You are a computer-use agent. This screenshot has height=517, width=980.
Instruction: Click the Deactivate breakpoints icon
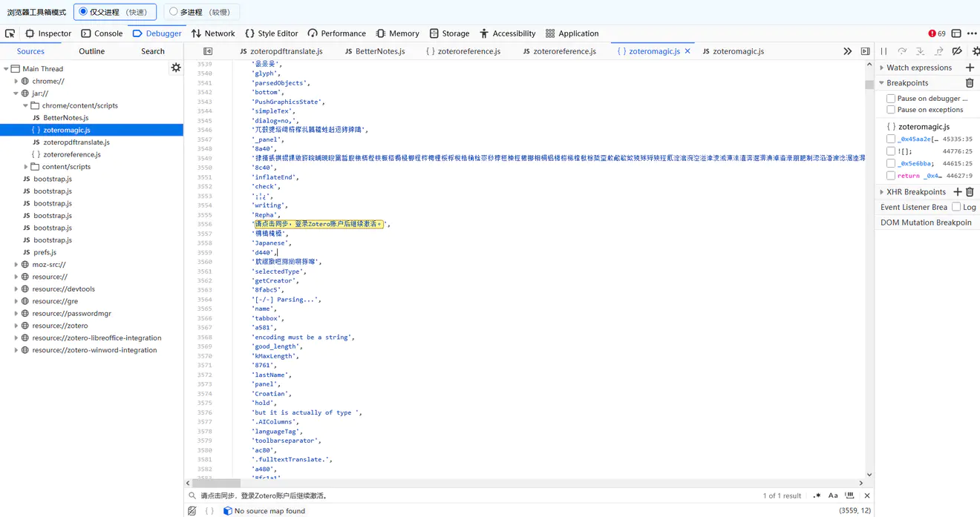957,50
